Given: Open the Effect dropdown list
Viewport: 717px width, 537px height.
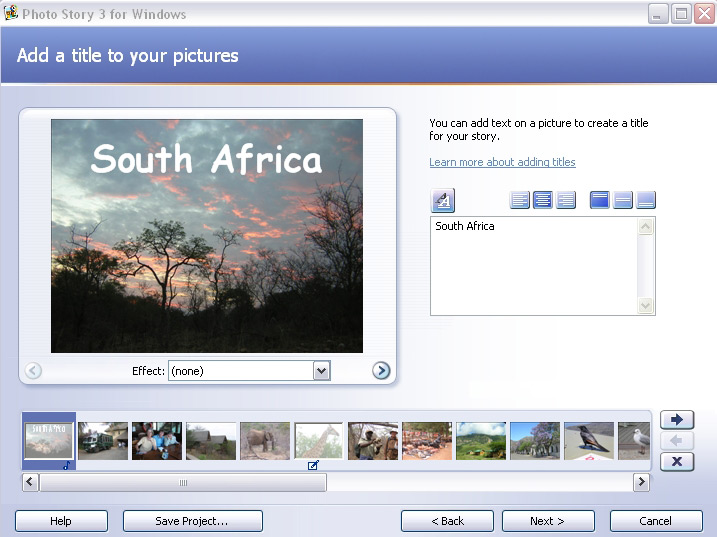Looking at the screenshot, I should pyautogui.click(x=321, y=371).
